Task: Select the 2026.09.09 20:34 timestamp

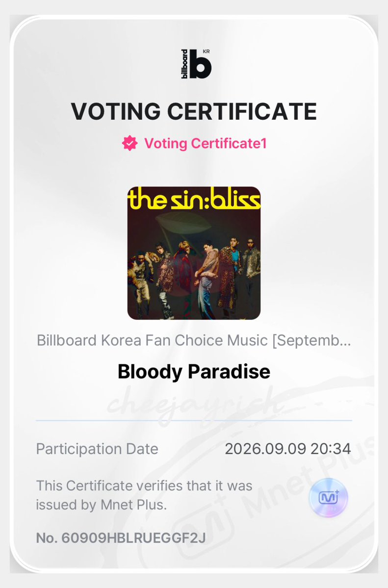Action: click(x=288, y=449)
